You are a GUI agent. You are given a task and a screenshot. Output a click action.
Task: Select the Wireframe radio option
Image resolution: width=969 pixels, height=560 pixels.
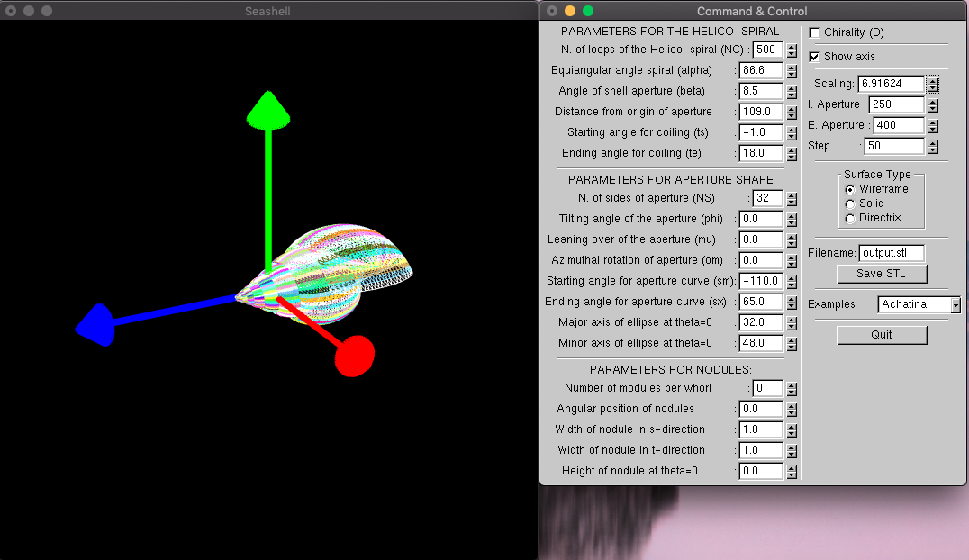click(850, 189)
